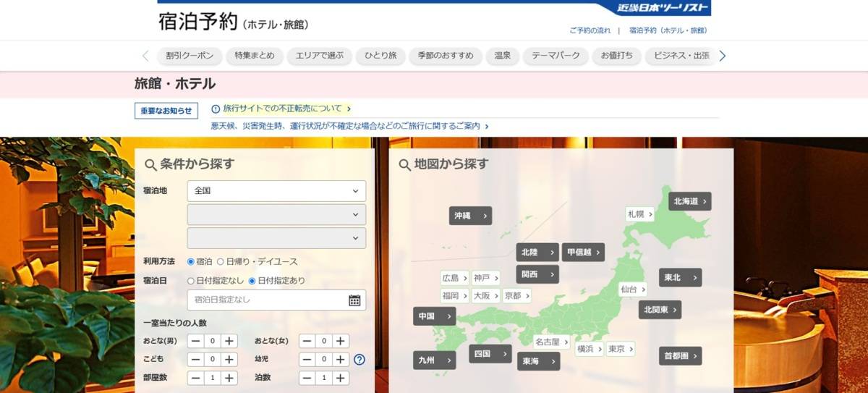Click 近畿日本ツーリスト logo
This screenshot has height=393, width=868.
[x=661, y=9]
